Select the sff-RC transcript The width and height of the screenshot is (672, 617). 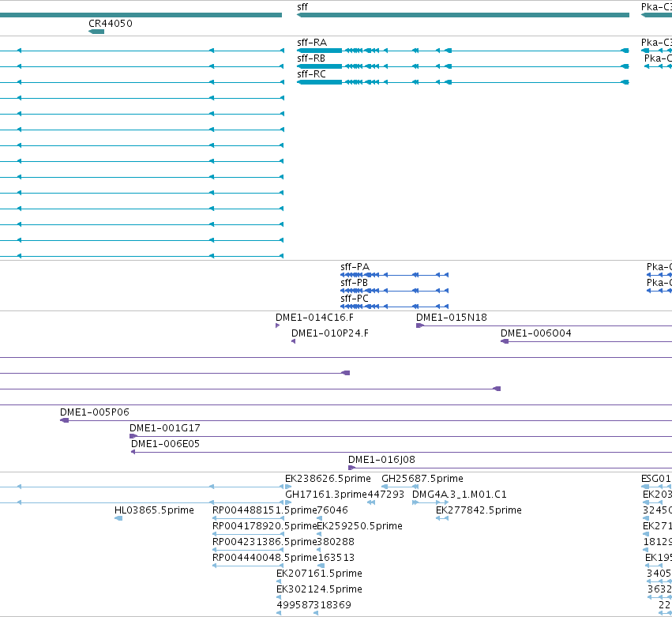click(463, 82)
